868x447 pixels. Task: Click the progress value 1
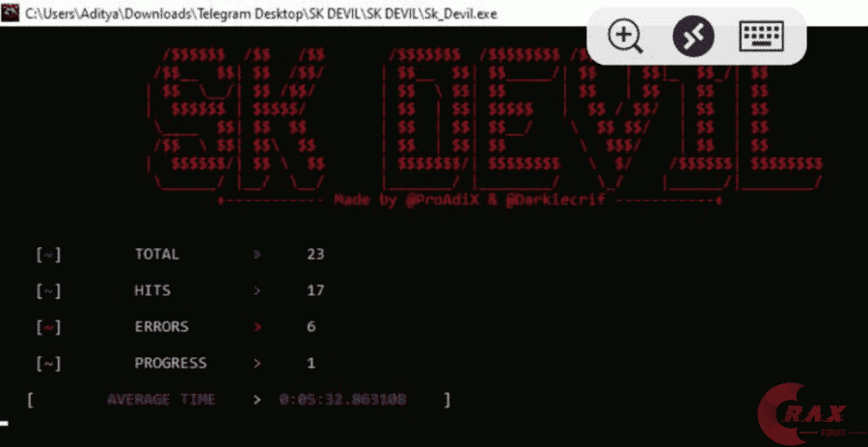tap(312, 363)
